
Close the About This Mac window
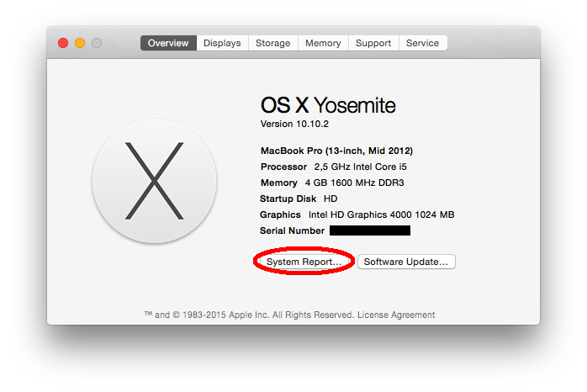pos(63,43)
